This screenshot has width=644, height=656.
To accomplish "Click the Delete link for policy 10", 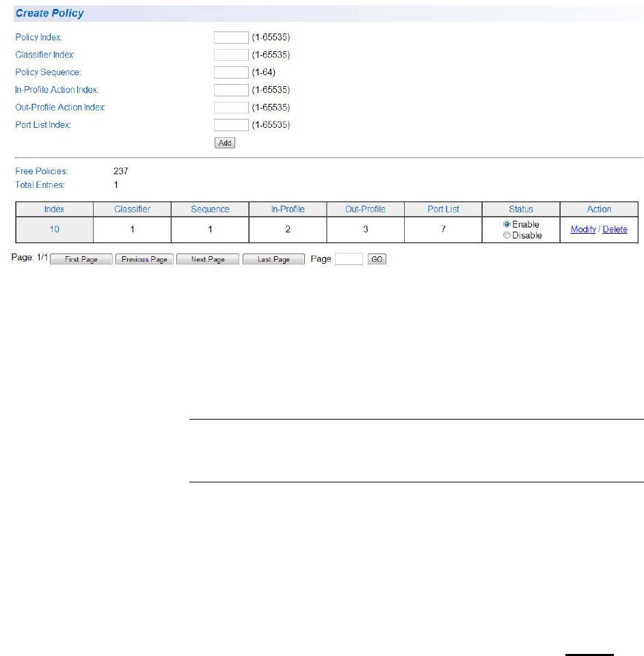I will (615, 230).
